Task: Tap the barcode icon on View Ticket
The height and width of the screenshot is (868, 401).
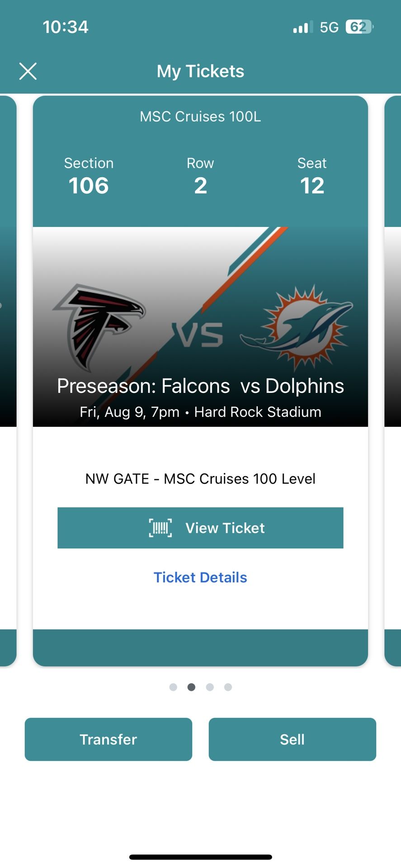Action: click(160, 528)
